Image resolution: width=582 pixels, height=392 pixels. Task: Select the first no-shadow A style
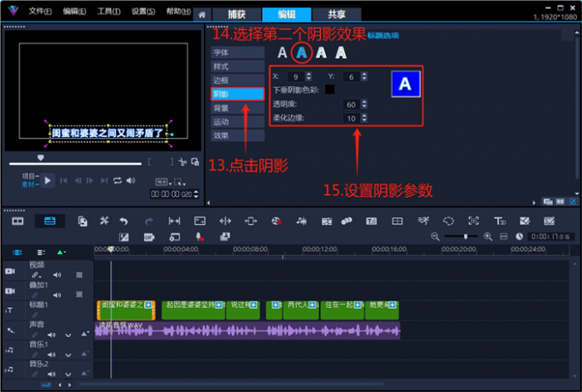pos(282,53)
